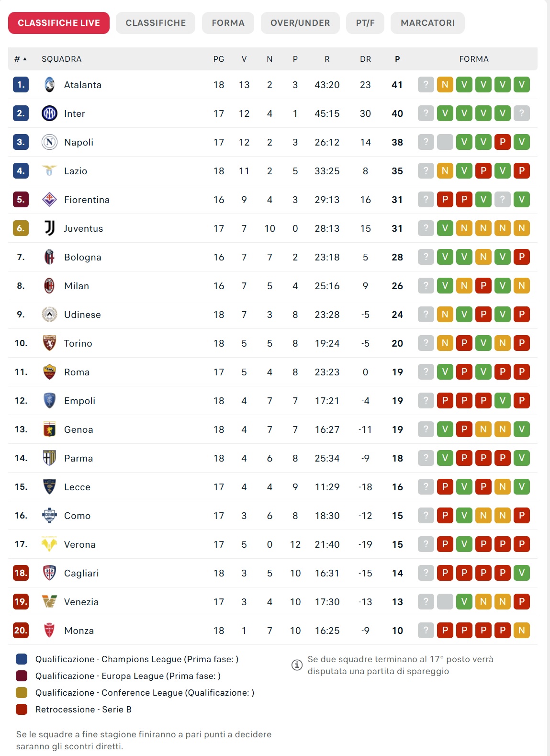This screenshot has height=756, width=550.
Task: Click the Roma team badge
Action: coord(49,372)
